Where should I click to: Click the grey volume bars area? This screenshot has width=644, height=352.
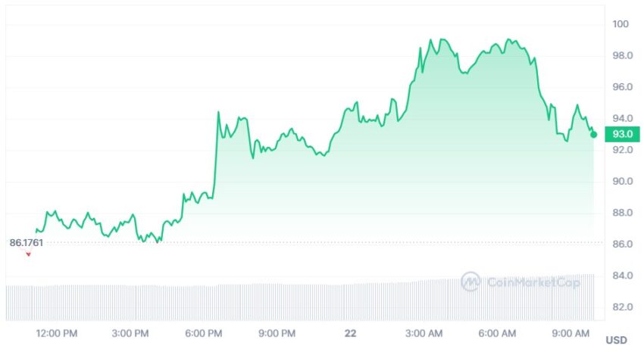pyautogui.click(x=300, y=301)
